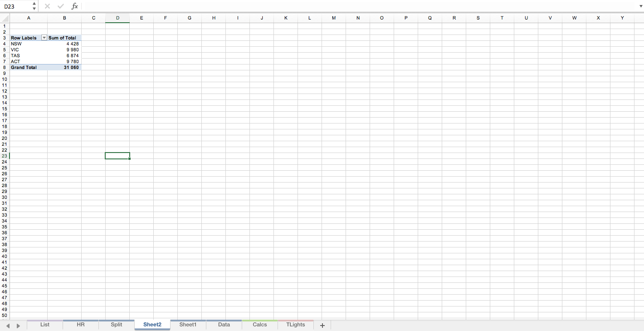Select row 50 via its row header
The height and width of the screenshot is (331, 644).
pyautogui.click(x=5, y=315)
